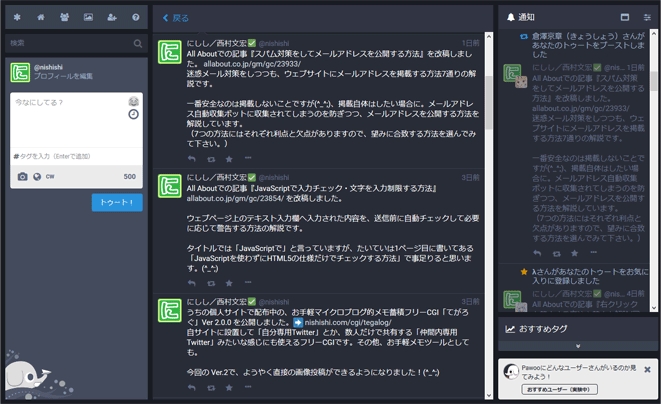The height and width of the screenshot is (404, 661).
Task: Favourite the notification's スパム対策 post
Action: pos(574,253)
